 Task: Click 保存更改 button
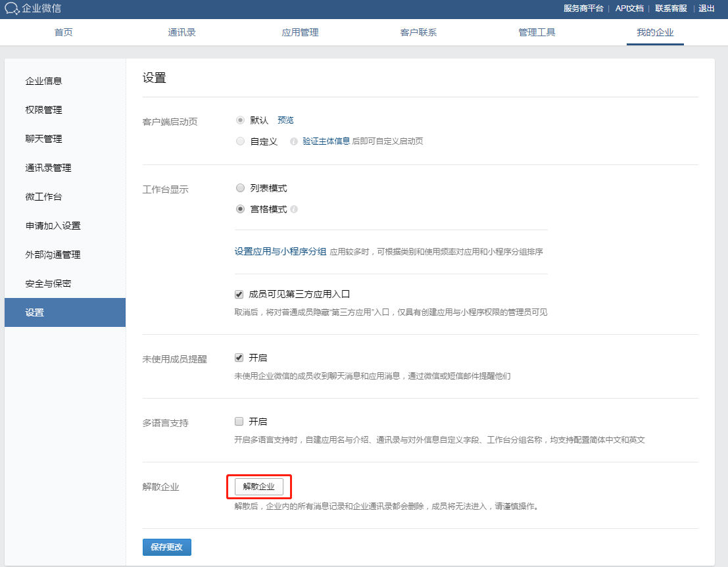coord(166,547)
